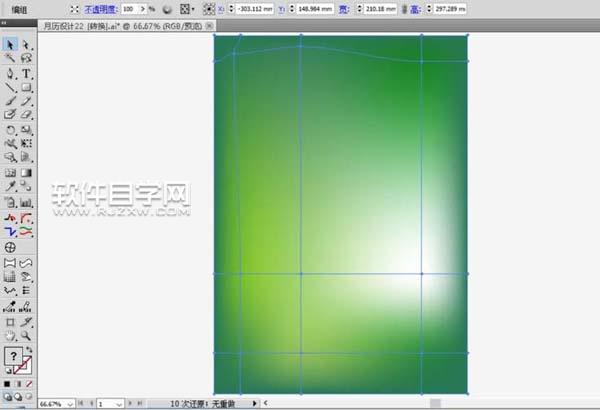
Task: Select the Live Paint Bucket tool
Action: [10, 202]
